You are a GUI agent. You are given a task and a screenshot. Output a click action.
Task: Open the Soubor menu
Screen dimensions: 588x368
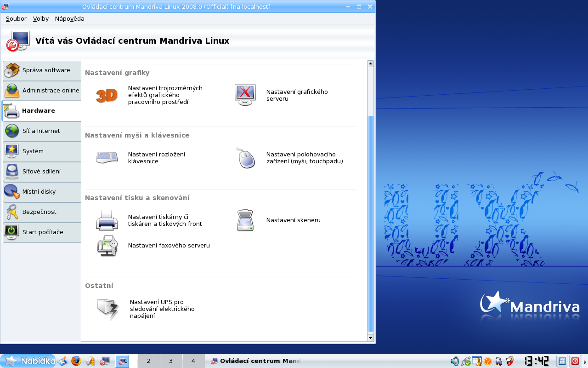16,19
